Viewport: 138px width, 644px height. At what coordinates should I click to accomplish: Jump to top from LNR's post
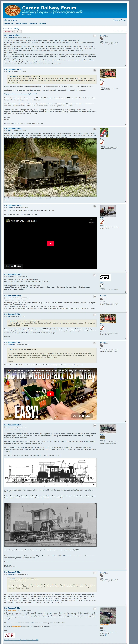(126, 202)
